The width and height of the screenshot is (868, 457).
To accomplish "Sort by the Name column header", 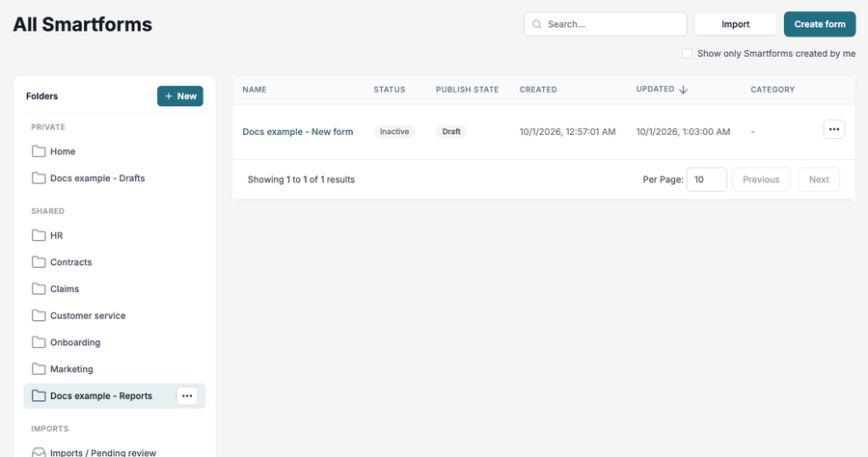I will point(255,90).
